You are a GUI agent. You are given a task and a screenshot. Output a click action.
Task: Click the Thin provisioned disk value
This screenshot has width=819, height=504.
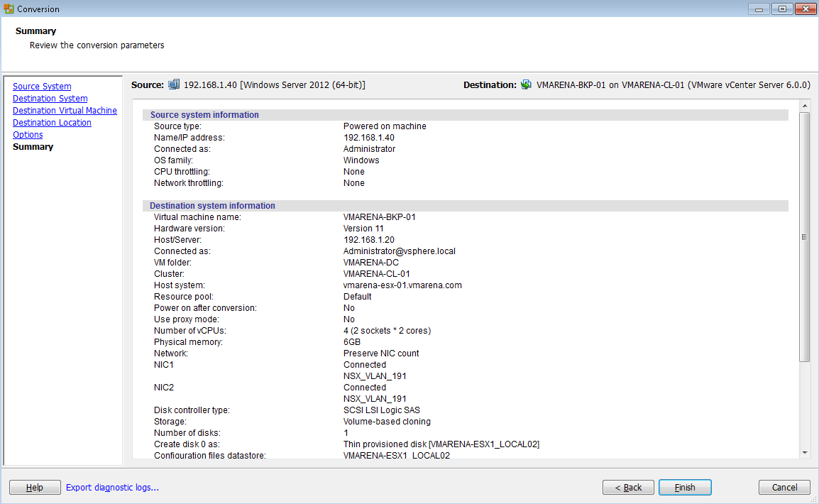point(441,444)
